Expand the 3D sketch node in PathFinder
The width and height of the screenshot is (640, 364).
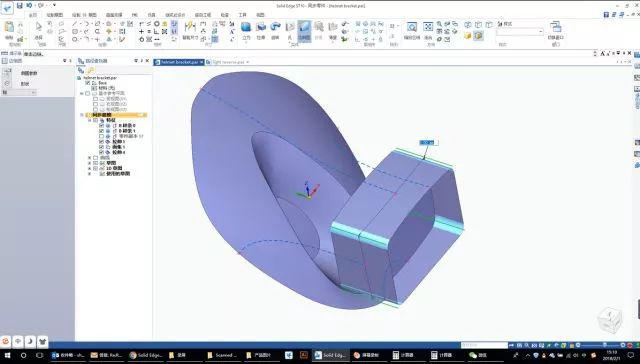tap(89, 168)
